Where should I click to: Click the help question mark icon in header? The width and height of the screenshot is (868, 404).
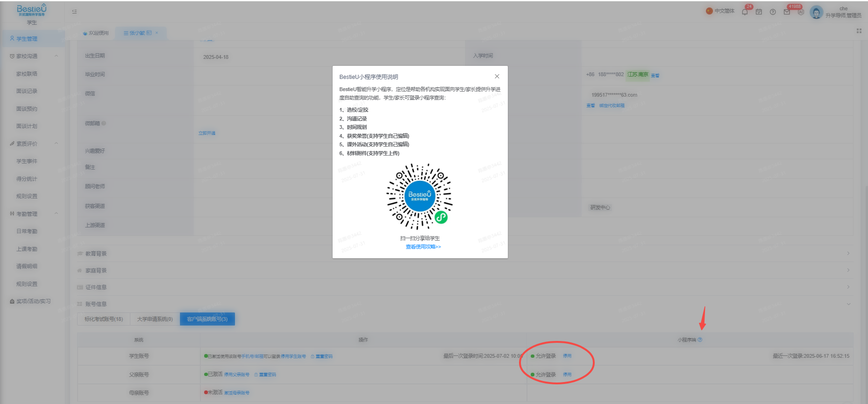[x=773, y=12]
